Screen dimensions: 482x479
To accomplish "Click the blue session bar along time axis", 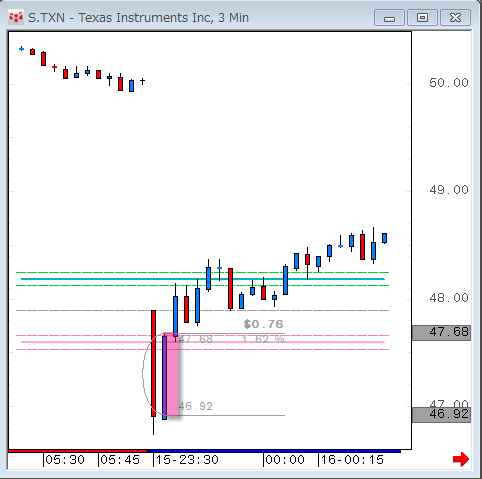I will (274, 451).
